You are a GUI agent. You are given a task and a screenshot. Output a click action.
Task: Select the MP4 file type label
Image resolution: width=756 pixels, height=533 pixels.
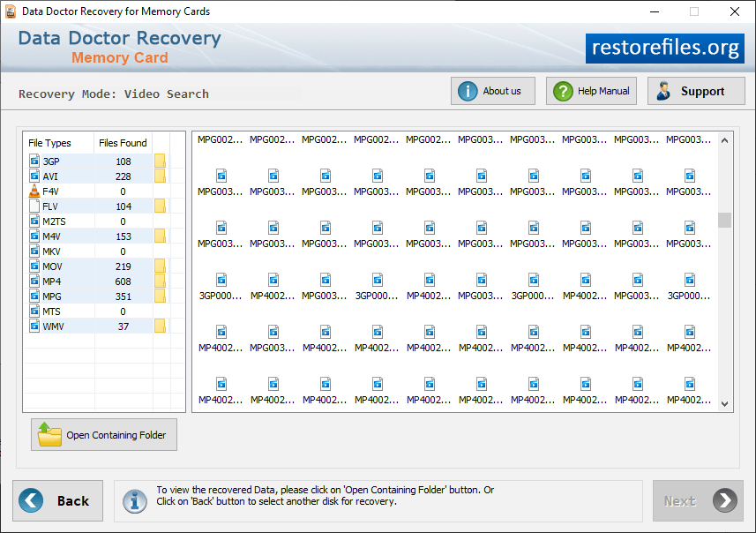[51, 282]
